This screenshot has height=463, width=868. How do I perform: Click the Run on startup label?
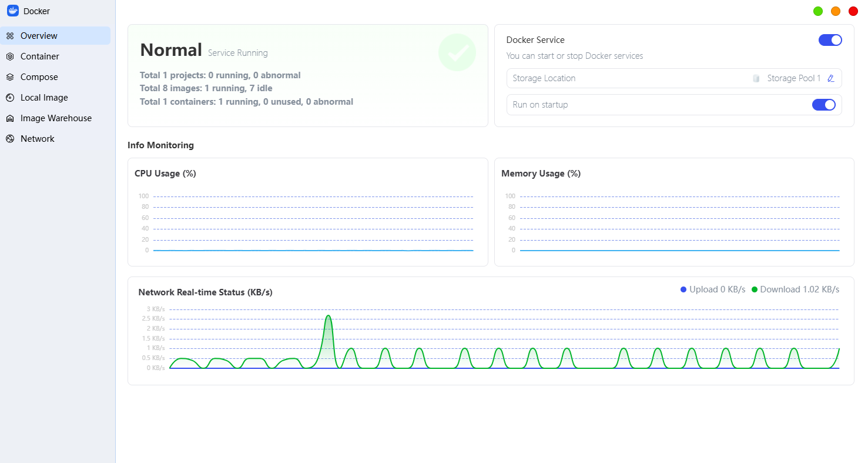[540, 105]
